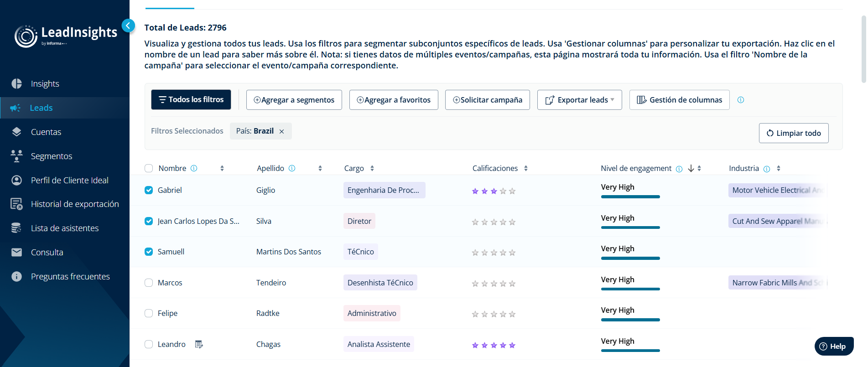This screenshot has width=868, height=367.
Task: Click the descending arrow on Nivel de engagement
Action: (x=691, y=168)
